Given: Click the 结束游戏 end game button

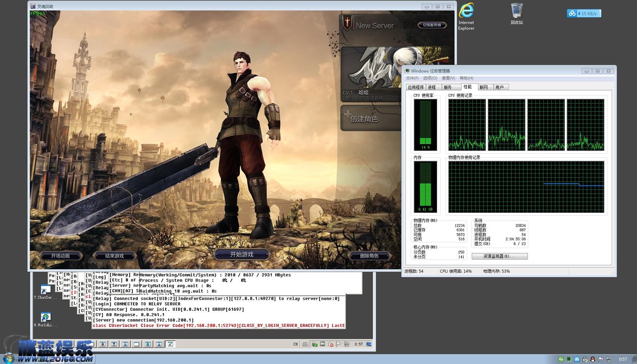Looking at the screenshot, I should click(114, 256).
